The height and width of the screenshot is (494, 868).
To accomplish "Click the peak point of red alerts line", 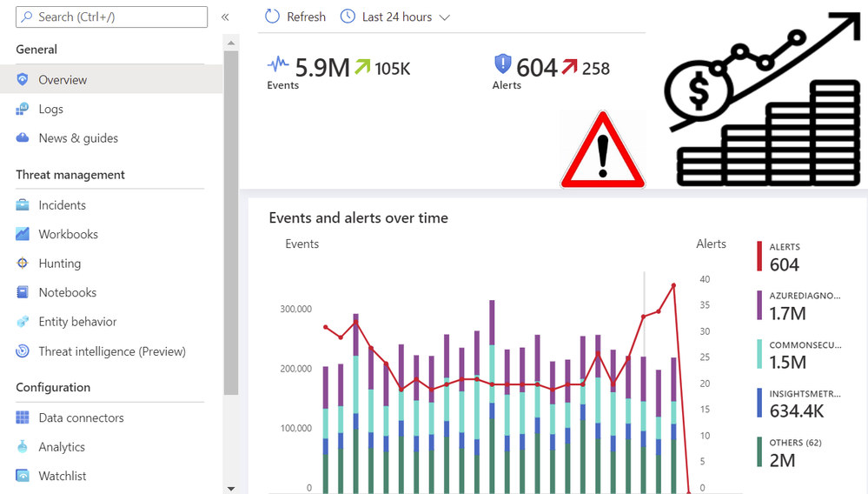I will coord(673,286).
